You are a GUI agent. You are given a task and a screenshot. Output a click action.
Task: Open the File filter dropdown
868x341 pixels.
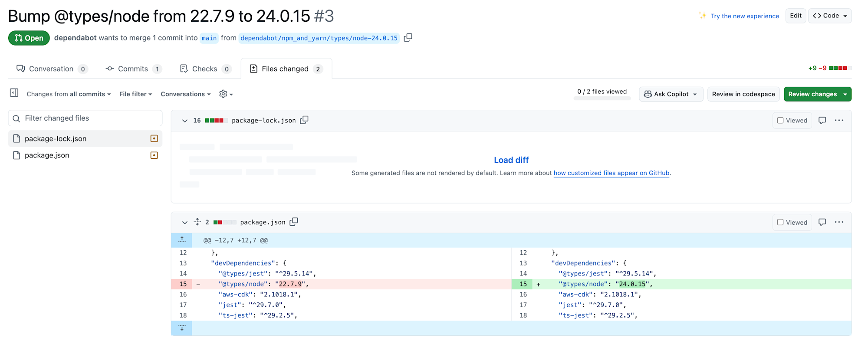coord(135,94)
